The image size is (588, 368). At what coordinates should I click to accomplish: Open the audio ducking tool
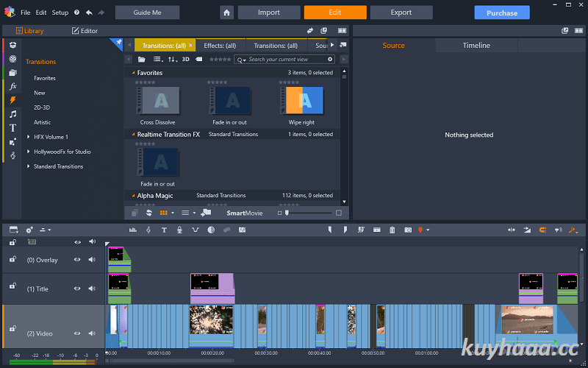[196, 230]
